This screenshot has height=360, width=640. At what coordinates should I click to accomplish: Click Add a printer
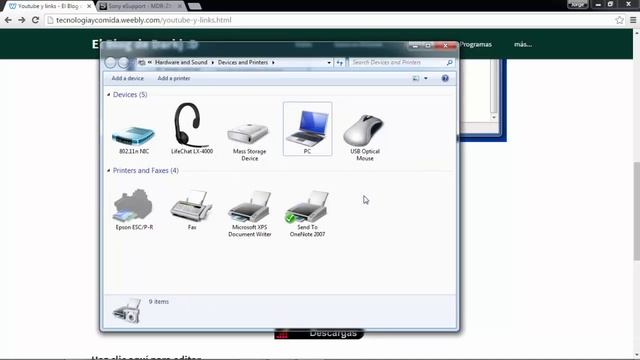pos(174,78)
